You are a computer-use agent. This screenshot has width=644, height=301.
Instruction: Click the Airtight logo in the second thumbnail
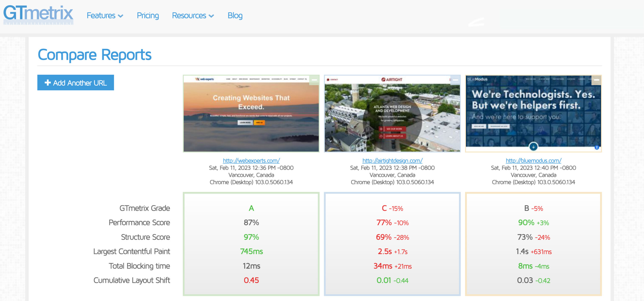tap(392, 80)
